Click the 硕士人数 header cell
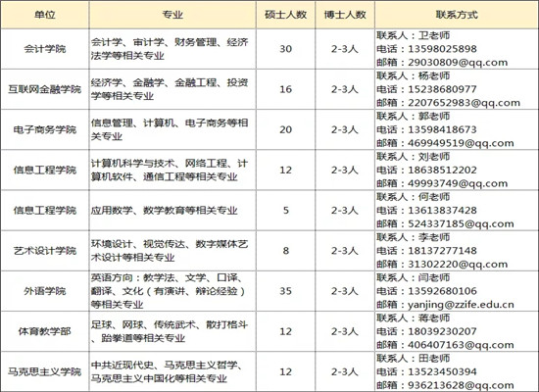 pos(285,15)
